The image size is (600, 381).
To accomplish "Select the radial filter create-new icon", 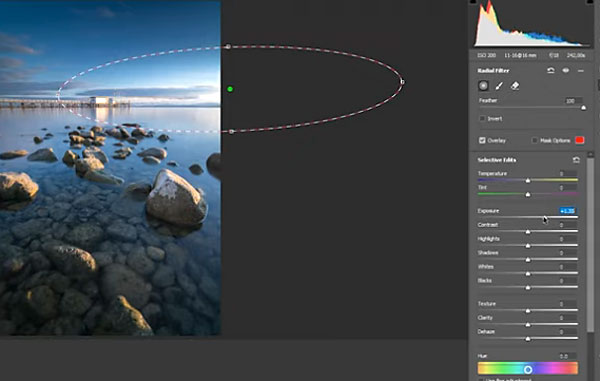I will tap(483, 86).
